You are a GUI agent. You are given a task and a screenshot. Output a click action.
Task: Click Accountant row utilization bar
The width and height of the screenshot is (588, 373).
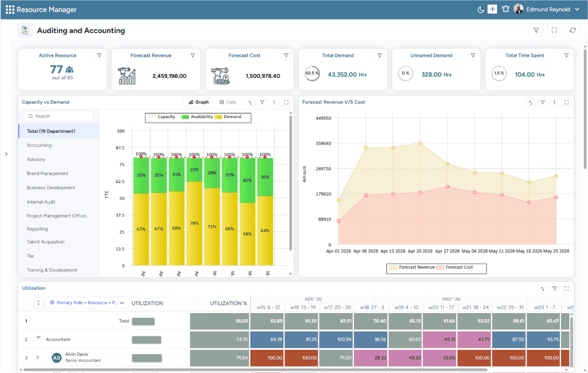(147, 340)
